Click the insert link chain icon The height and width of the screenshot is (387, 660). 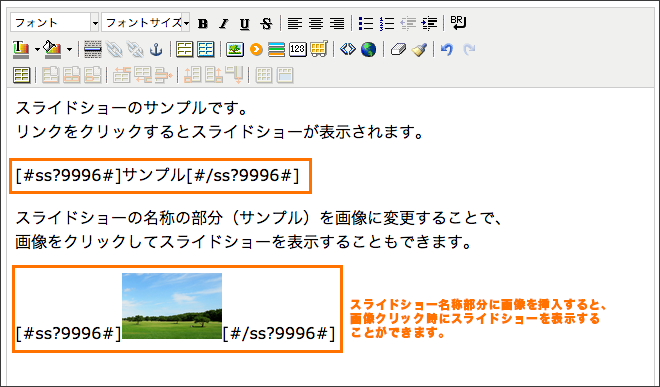[114, 50]
